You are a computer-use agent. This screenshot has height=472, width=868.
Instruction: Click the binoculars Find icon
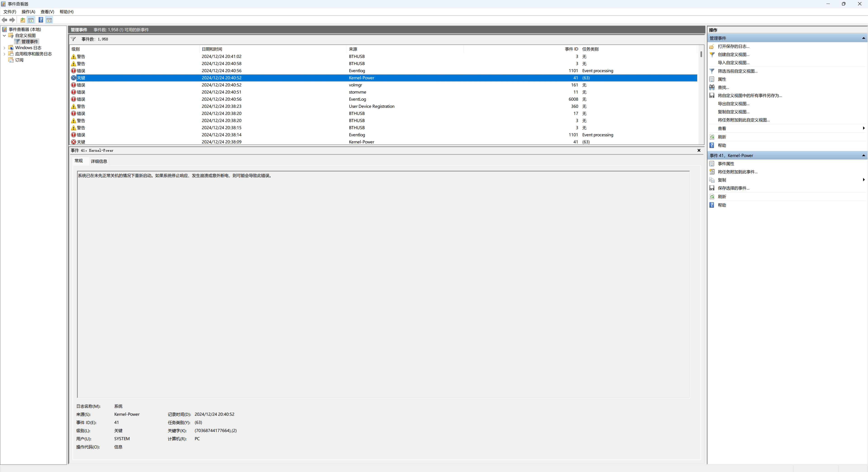712,87
